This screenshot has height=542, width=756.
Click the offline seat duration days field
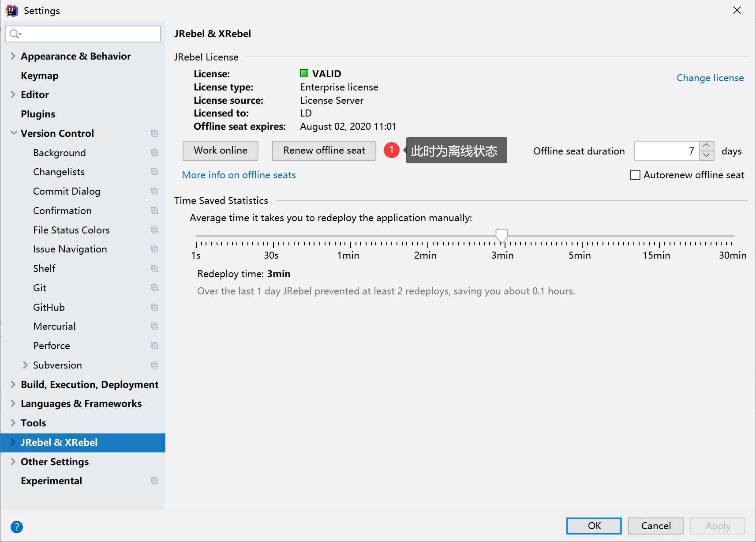[667, 151]
